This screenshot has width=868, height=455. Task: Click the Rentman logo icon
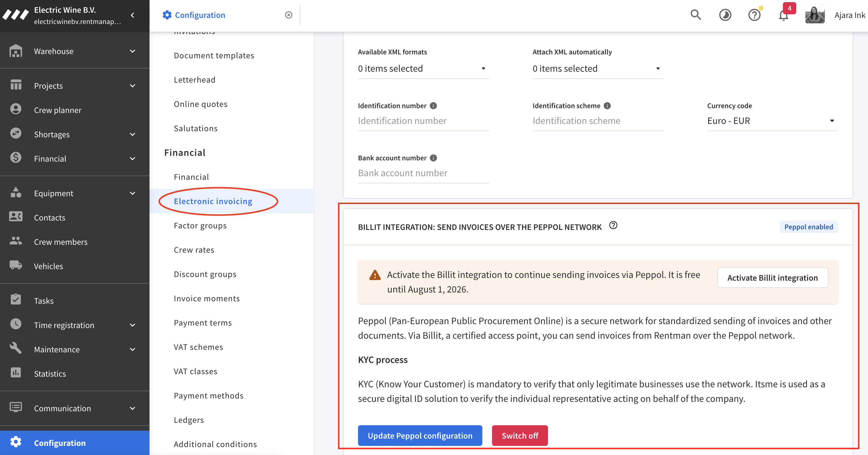pyautogui.click(x=15, y=15)
